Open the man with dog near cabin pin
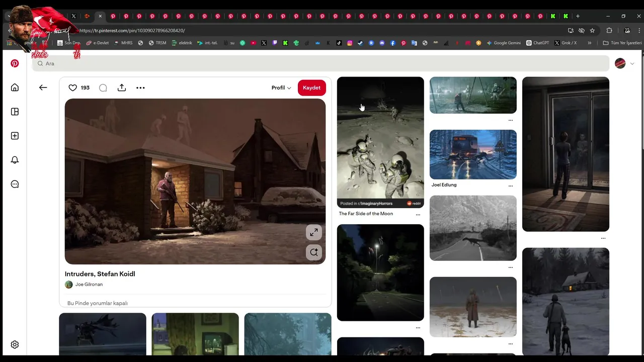The width and height of the screenshot is (644, 362). [566, 302]
